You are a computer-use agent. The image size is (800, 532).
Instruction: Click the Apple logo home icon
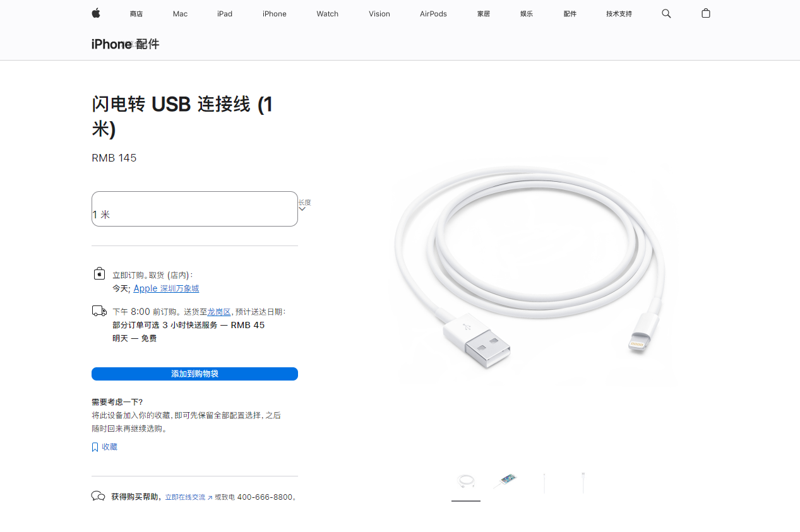tap(96, 13)
